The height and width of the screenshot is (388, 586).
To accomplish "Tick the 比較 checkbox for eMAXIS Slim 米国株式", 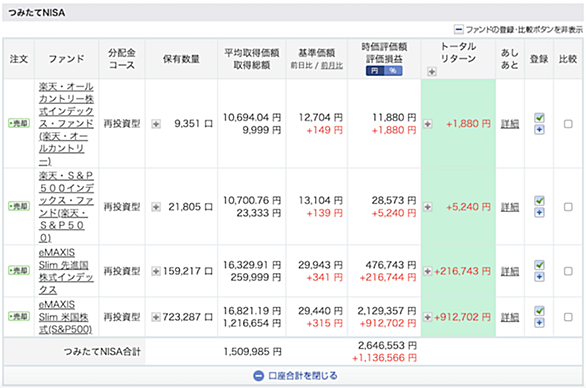I will [x=568, y=317].
